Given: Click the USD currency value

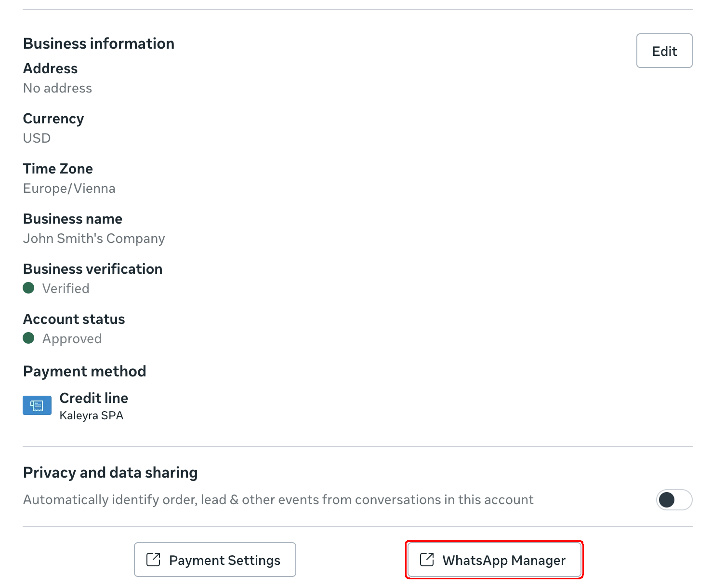Looking at the screenshot, I should click(x=37, y=138).
